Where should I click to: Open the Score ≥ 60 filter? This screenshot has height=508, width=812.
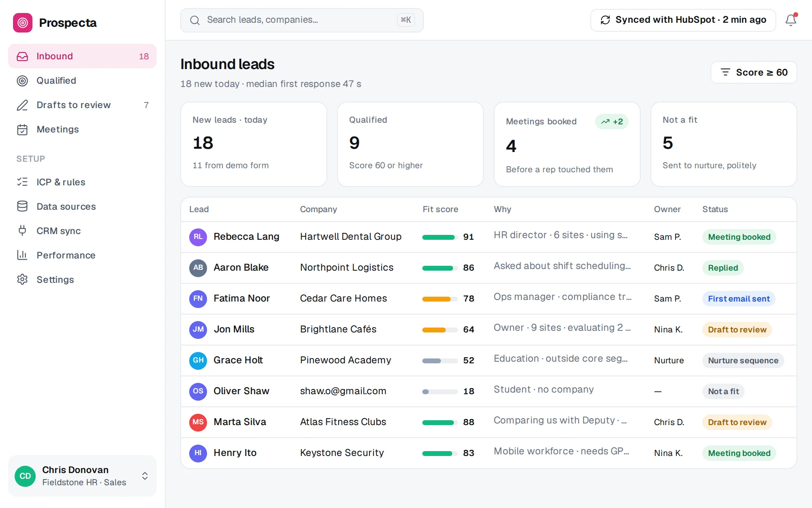[x=754, y=72]
